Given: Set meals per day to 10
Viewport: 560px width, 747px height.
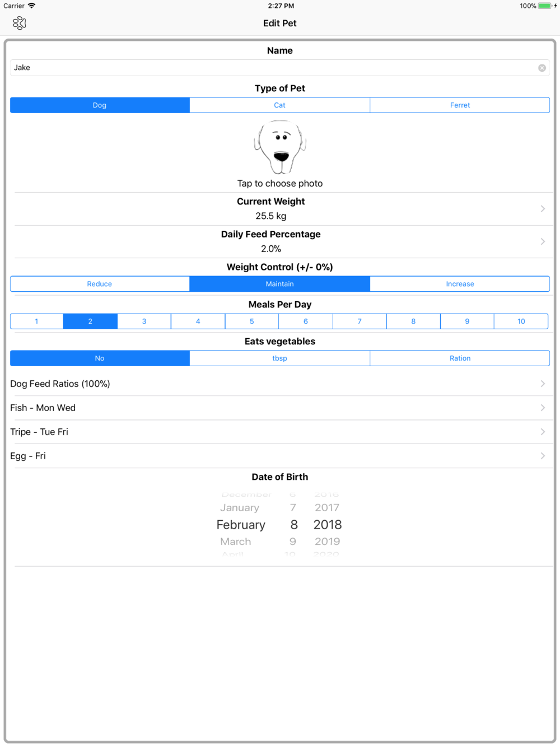Looking at the screenshot, I should (521, 321).
